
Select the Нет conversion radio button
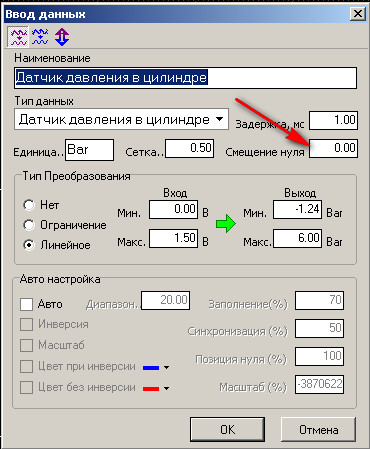(29, 205)
